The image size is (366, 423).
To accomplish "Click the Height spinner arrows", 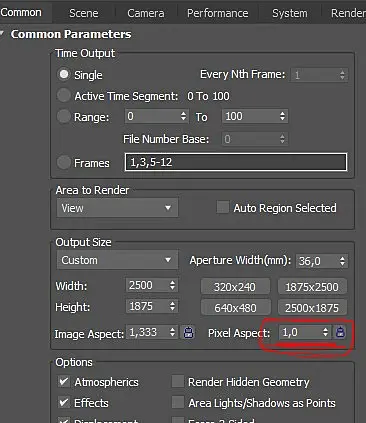I will (172, 306).
